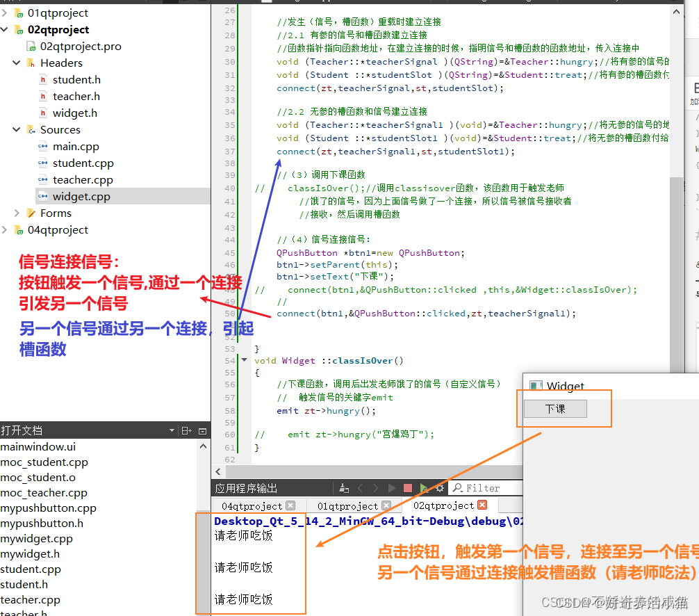The width and height of the screenshot is (699, 616).
Task: Go to previous item in application output
Action: tap(359, 487)
